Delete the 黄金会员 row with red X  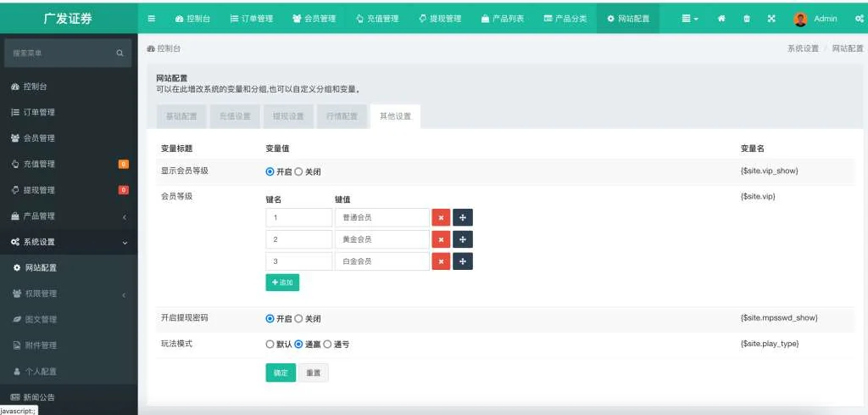441,239
